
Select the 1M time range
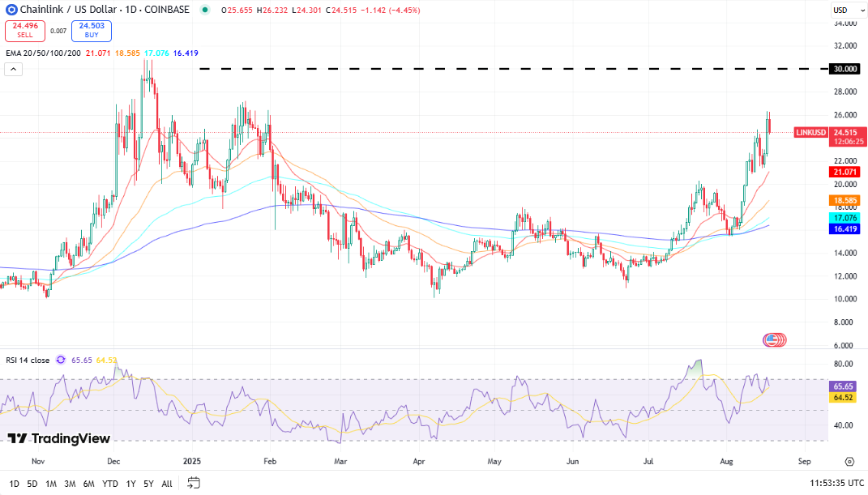[51, 484]
